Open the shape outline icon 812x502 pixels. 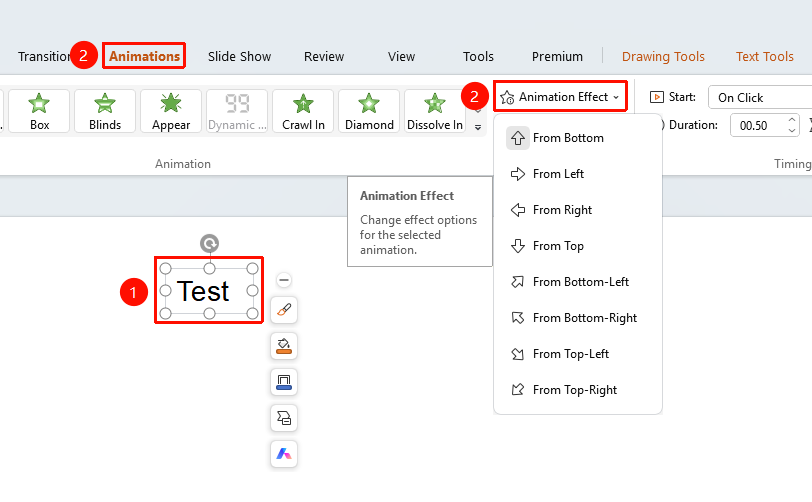(284, 382)
